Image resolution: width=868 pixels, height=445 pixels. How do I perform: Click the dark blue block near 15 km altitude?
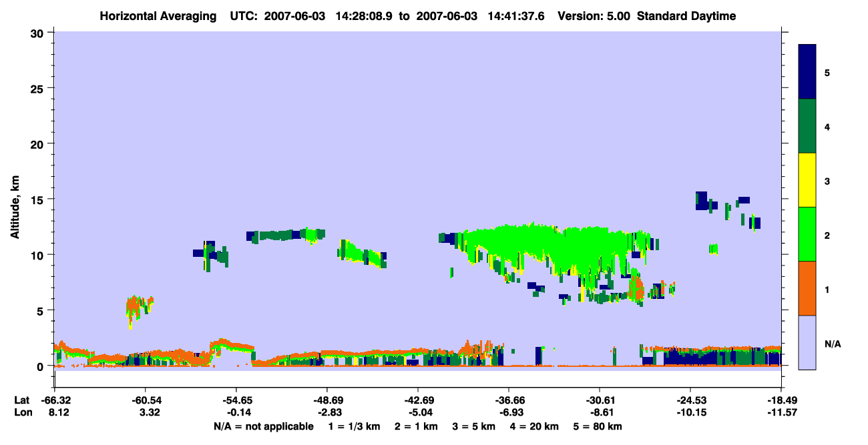point(701,200)
